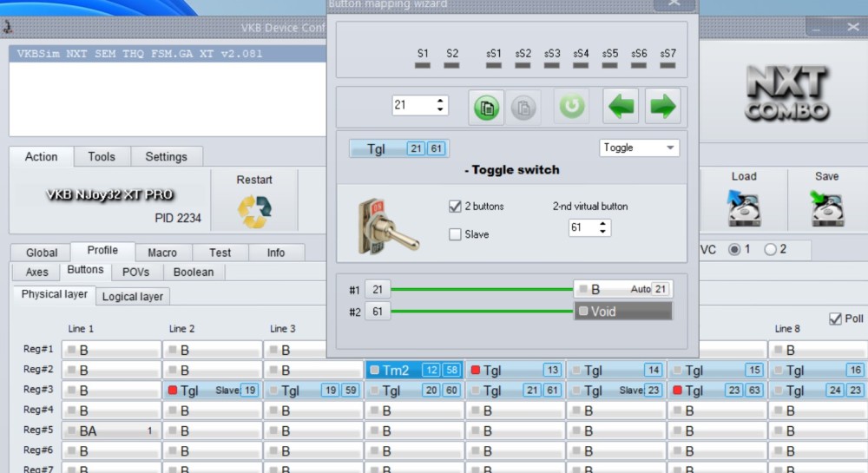Image resolution: width=868 pixels, height=473 pixels.
Task: Select the Tgl 13 cell in Reg#2
Action: point(516,370)
